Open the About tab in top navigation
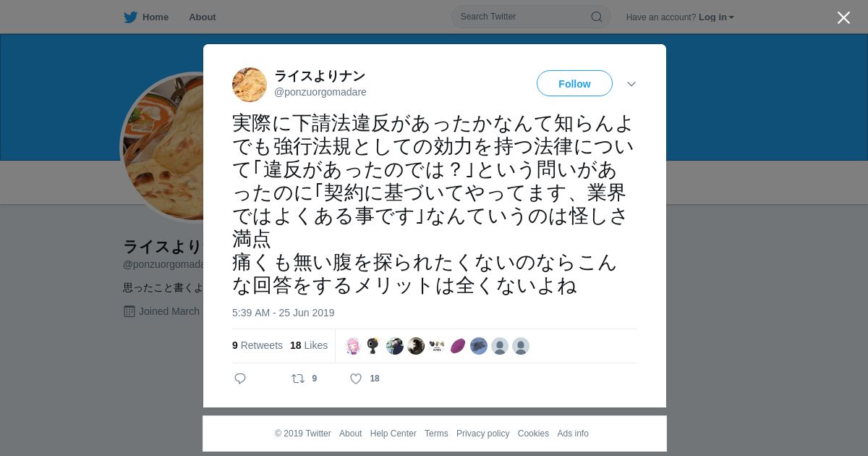The width and height of the screenshot is (868, 456). (203, 17)
